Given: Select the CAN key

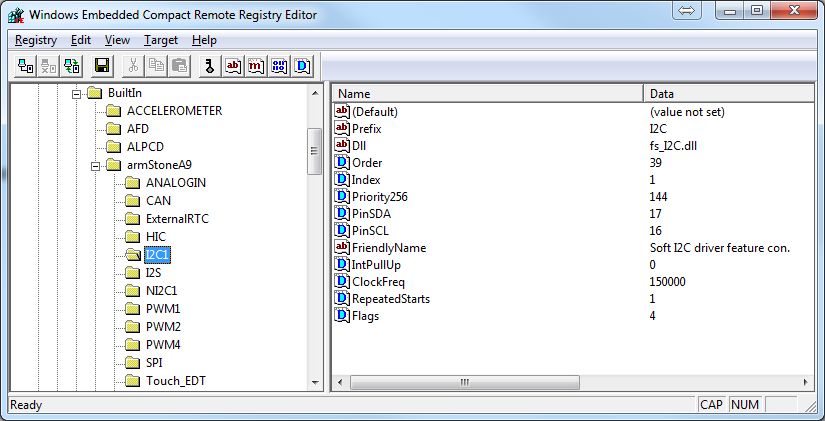Looking at the screenshot, I should tap(158, 201).
